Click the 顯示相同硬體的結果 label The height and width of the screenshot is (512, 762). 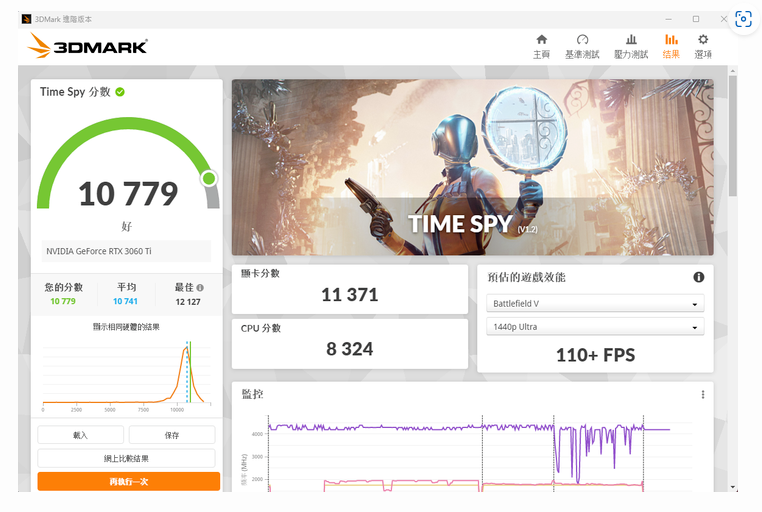pos(126,327)
